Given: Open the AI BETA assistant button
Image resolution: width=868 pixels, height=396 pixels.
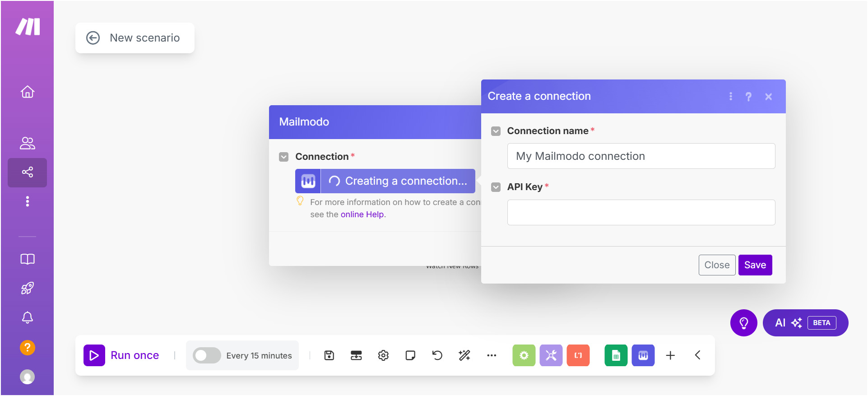Looking at the screenshot, I should point(805,323).
